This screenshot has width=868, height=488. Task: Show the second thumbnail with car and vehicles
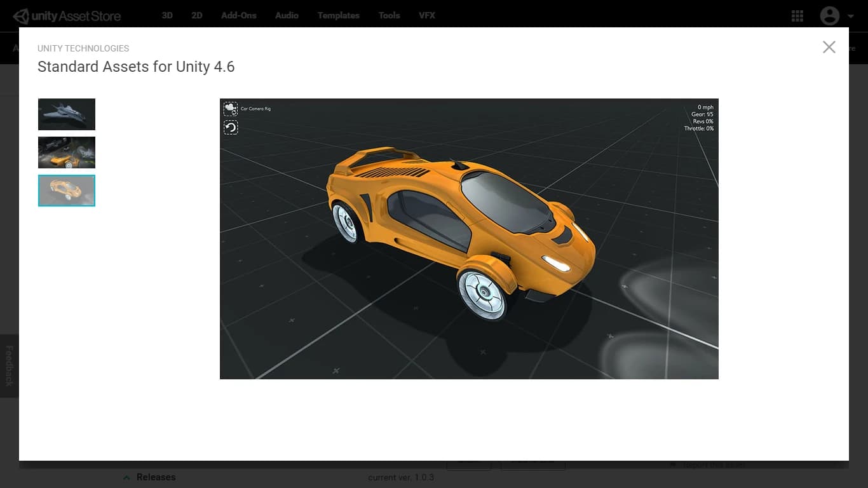(67, 152)
